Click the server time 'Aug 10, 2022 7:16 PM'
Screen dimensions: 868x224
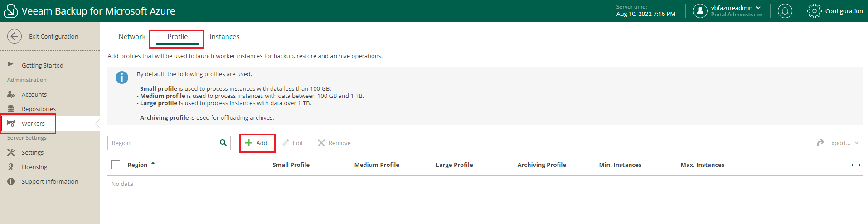[x=646, y=14]
